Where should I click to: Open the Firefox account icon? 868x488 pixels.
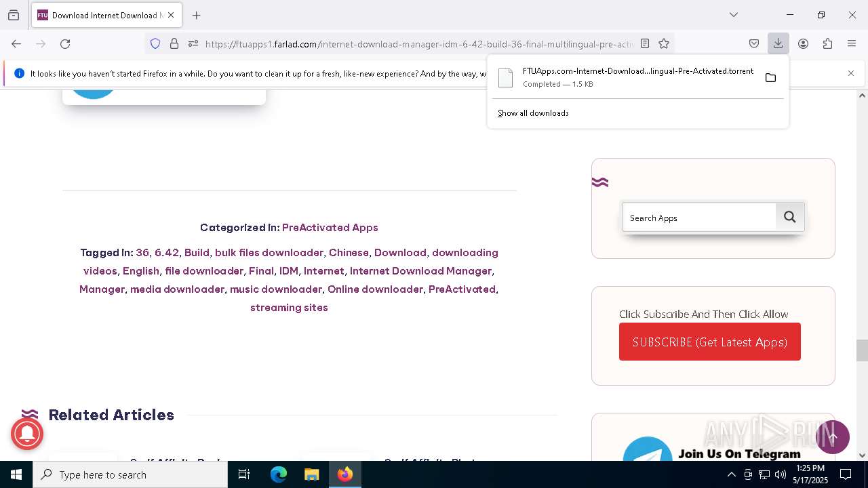click(803, 44)
